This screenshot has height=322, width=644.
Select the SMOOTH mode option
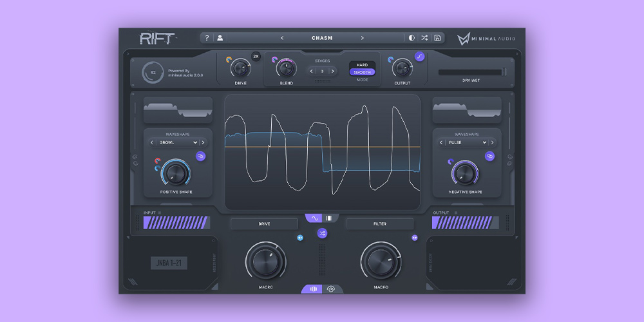pos(362,73)
